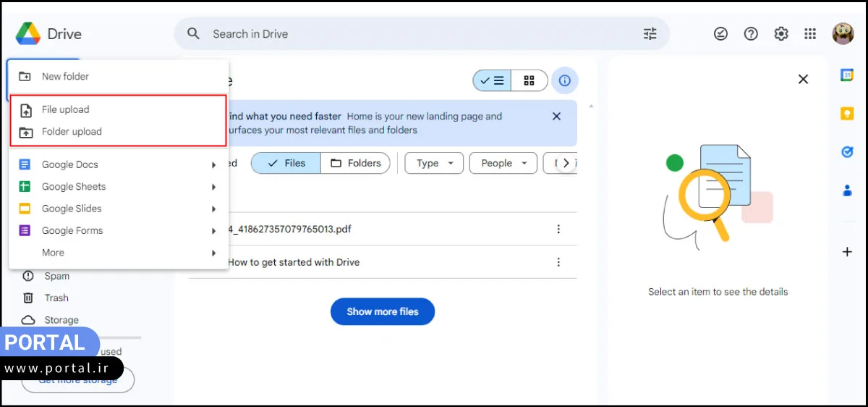Click the Show more files button
The height and width of the screenshot is (407, 868).
[x=383, y=311]
